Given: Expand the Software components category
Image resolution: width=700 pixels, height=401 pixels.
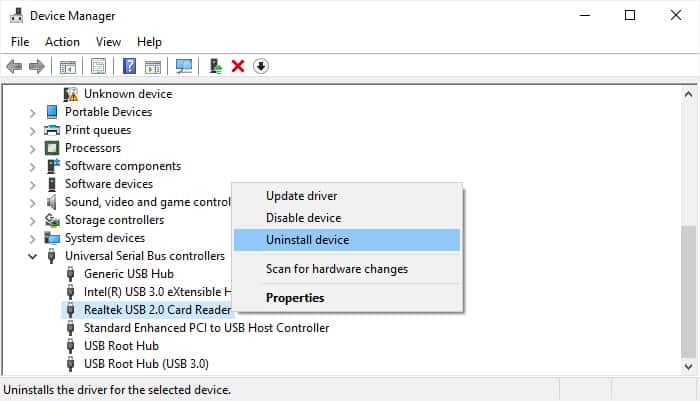Looking at the screenshot, I should pyautogui.click(x=32, y=167).
